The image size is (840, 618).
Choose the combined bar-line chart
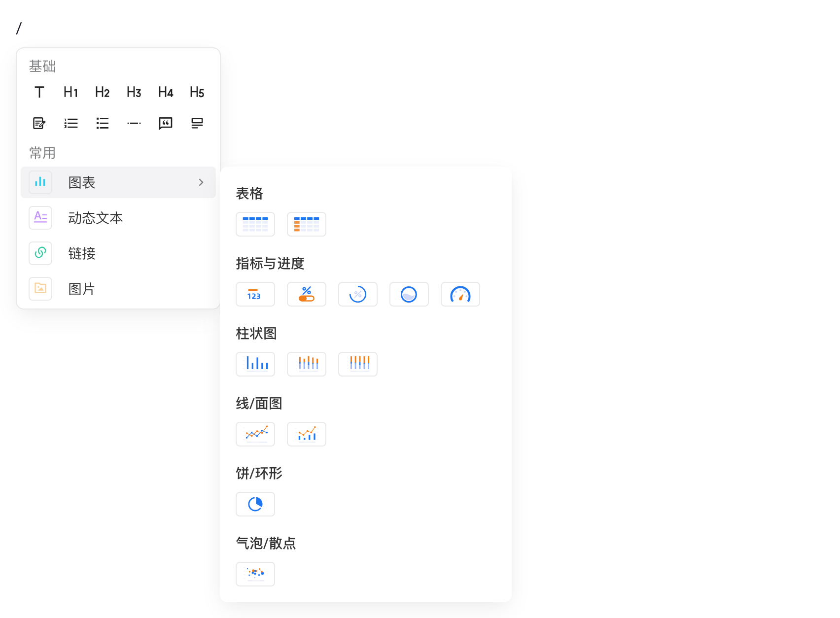tap(307, 434)
